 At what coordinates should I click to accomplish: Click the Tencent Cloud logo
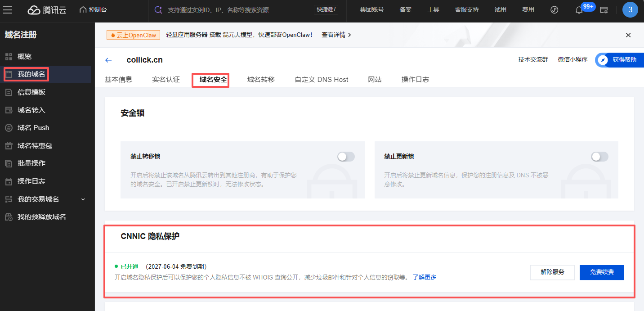coord(47,10)
